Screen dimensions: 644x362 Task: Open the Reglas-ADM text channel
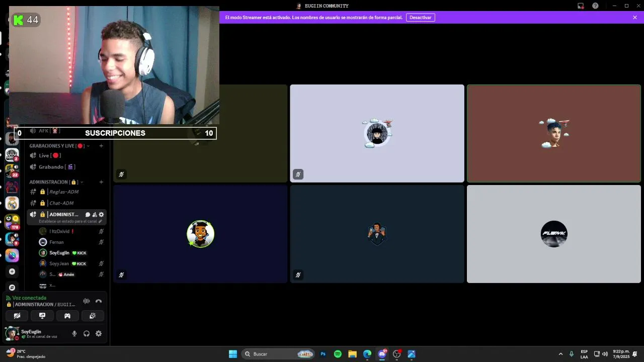pos(66,192)
